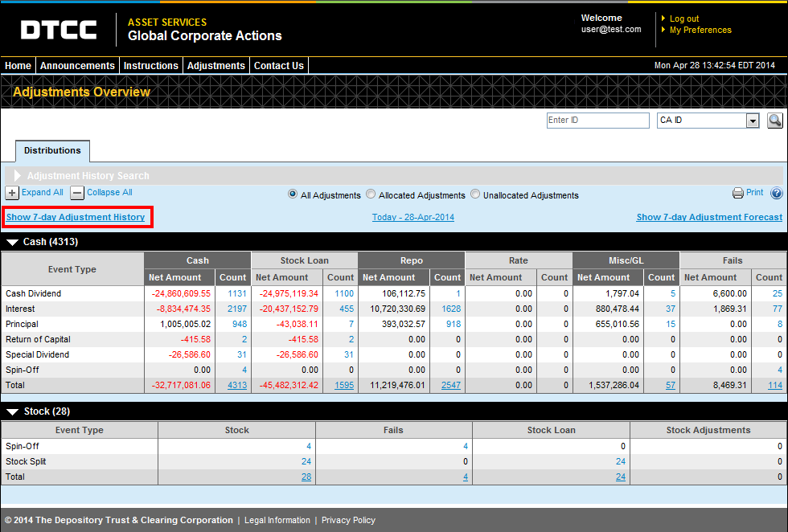Image resolution: width=788 pixels, height=532 pixels.
Task: Click the Misc/GL column header
Action: coord(626,260)
